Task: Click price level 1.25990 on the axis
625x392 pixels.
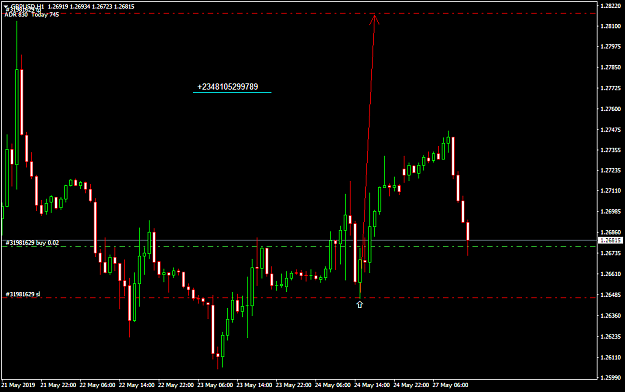Action: coord(610,377)
